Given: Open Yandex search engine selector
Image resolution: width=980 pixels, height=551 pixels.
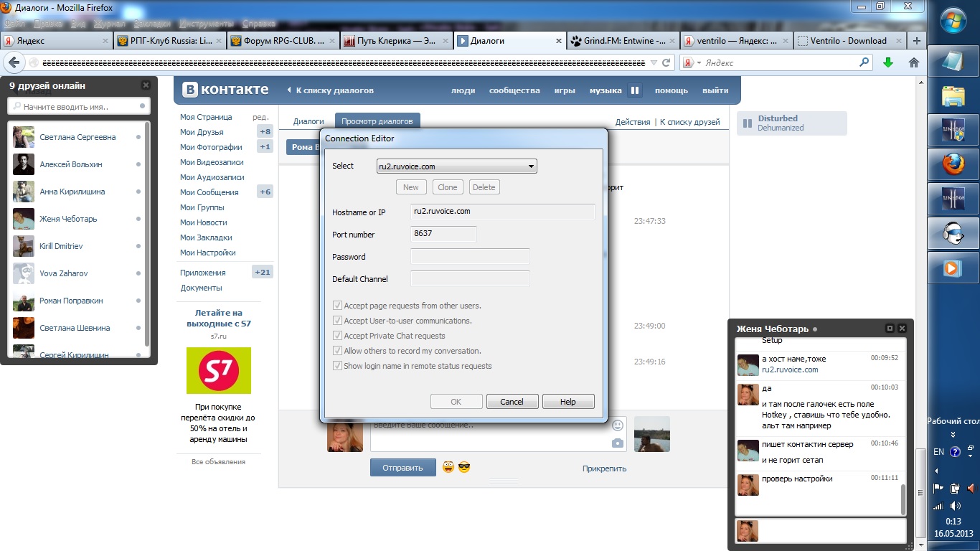Looking at the screenshot, I should click(x=691, y=63).
